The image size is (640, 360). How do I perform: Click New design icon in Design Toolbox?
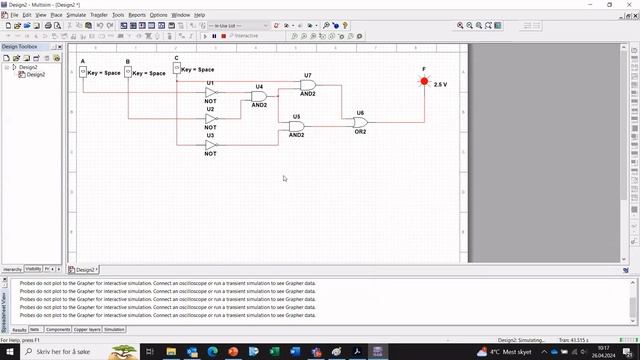coord(7,58)
